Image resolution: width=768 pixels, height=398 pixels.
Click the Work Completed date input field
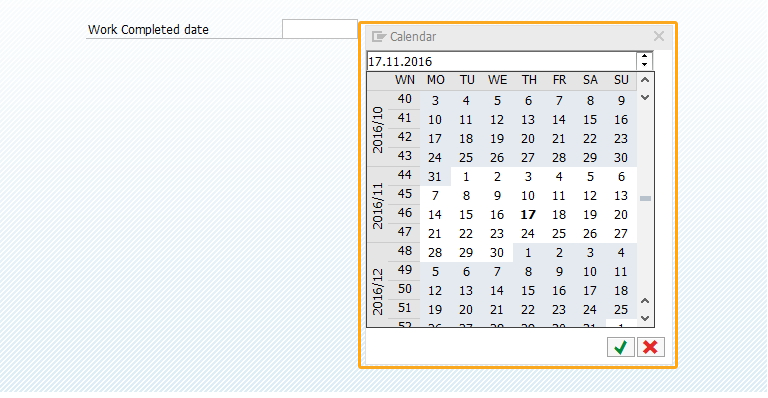click(320, 29)
